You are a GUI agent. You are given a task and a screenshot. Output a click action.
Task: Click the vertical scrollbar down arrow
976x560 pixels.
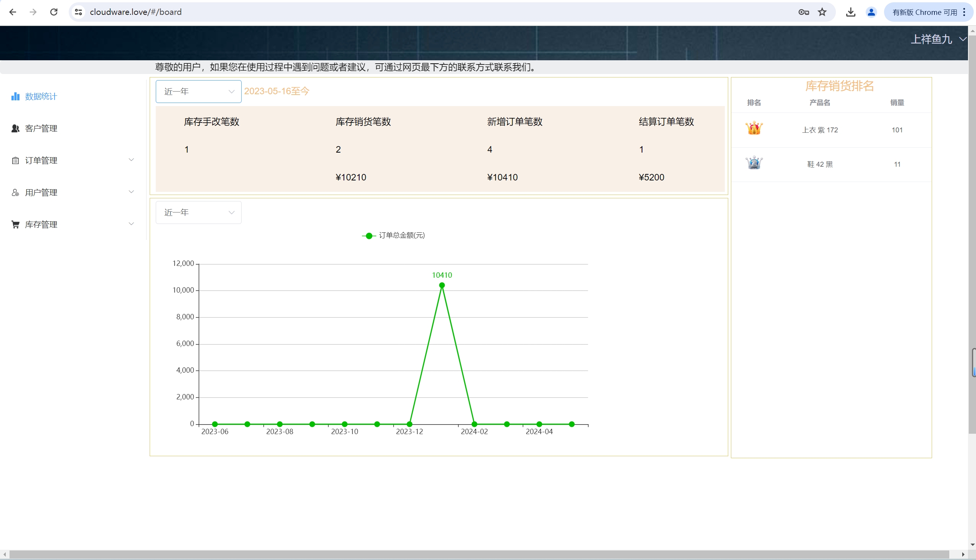[972, 545]
